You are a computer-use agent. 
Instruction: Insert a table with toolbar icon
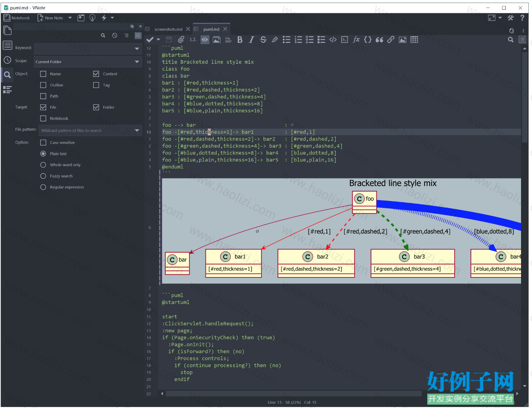tap(414, 40)
